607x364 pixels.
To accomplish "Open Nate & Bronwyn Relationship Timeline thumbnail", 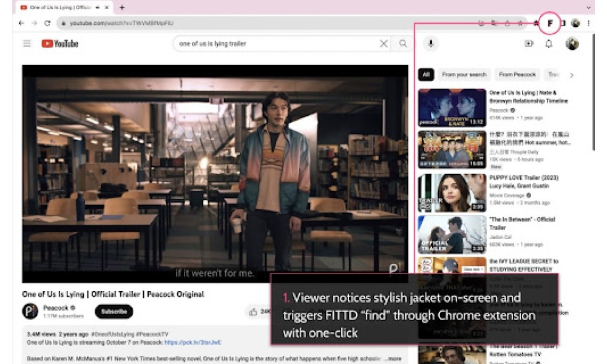I will pyautogui.click(x=452, y=107).
